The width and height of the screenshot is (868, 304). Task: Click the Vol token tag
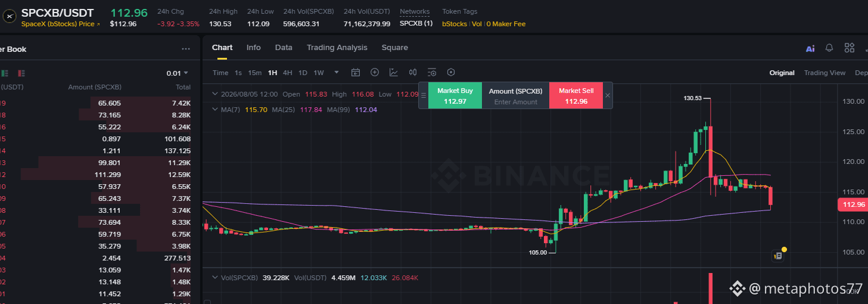click(477, 24)
